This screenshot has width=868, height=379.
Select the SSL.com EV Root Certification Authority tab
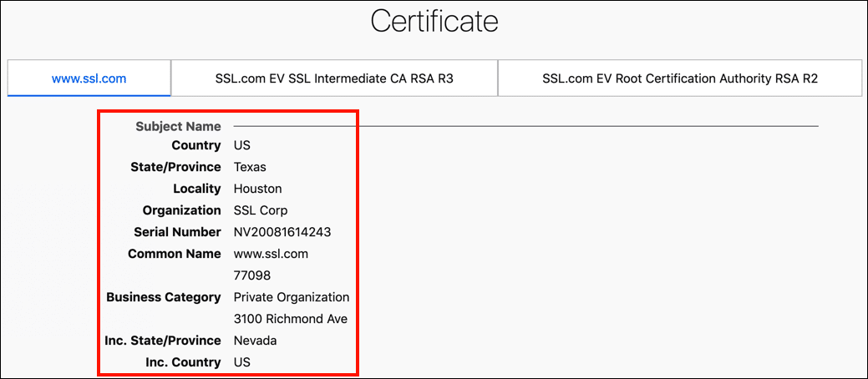[679, 78]
